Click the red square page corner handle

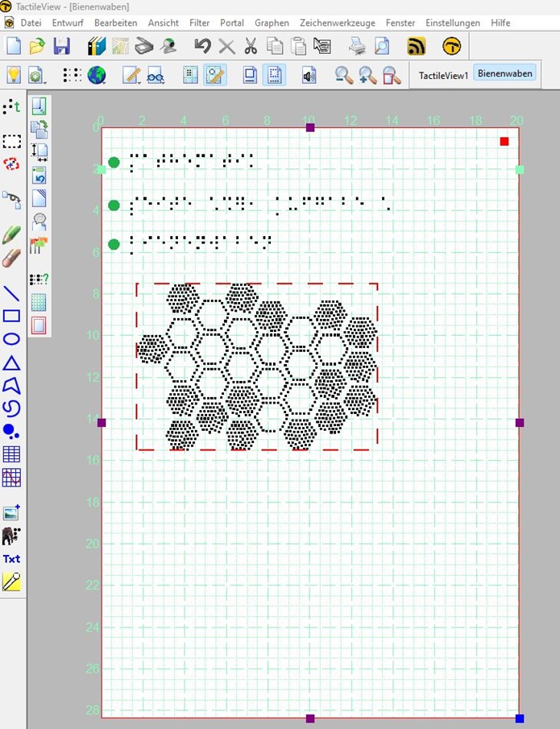[504, 142]
